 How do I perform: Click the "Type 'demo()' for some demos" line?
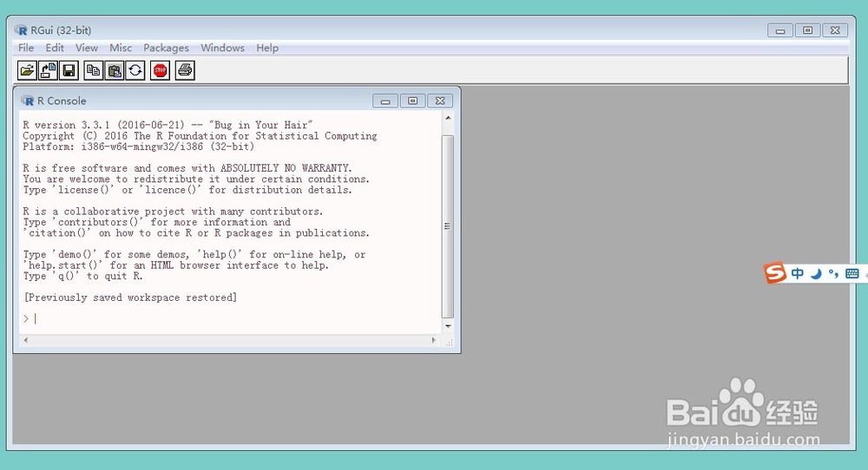tap(194, 254)
